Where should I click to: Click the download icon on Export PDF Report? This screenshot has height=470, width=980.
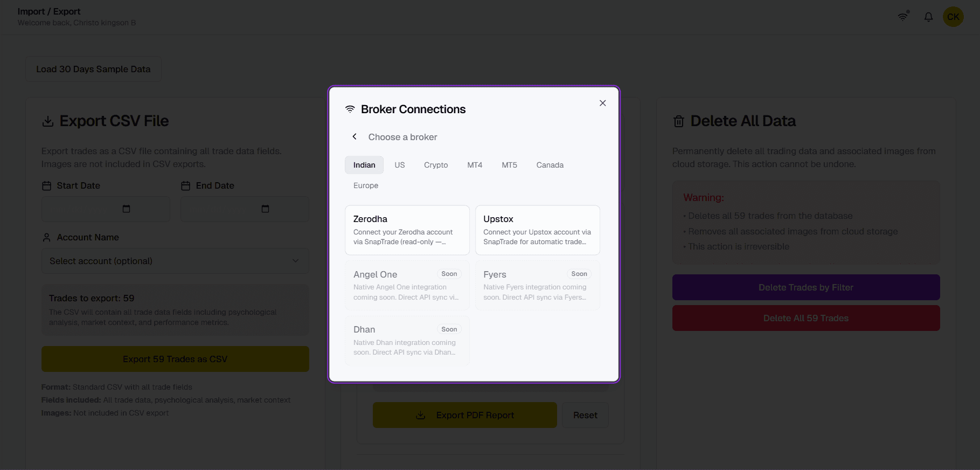pos(421,415)
